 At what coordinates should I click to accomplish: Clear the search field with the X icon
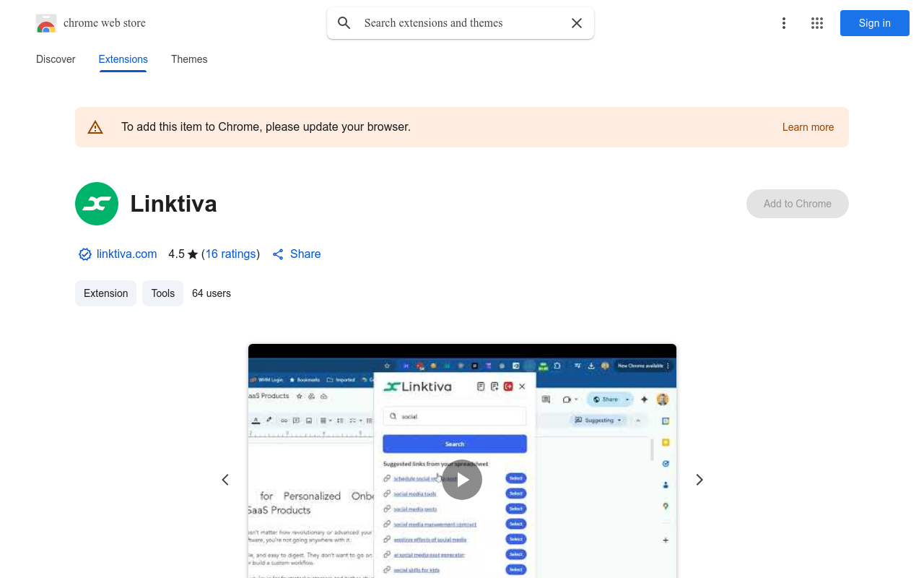(577, 23)
